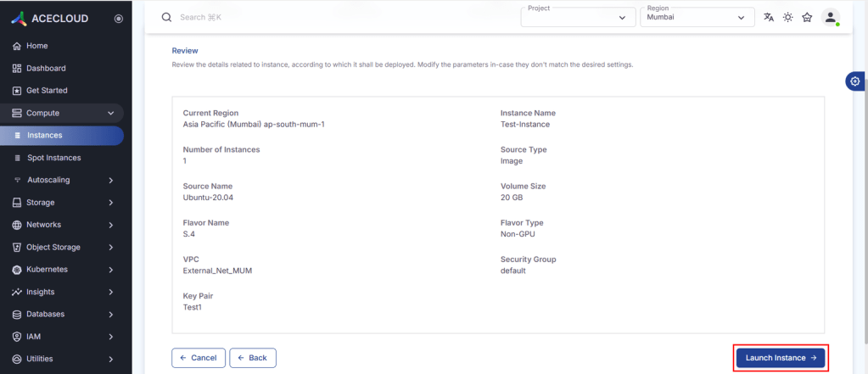Screen dimensions: 868x374
Task: Click the Back button
Action: click(x=252, y=358)
